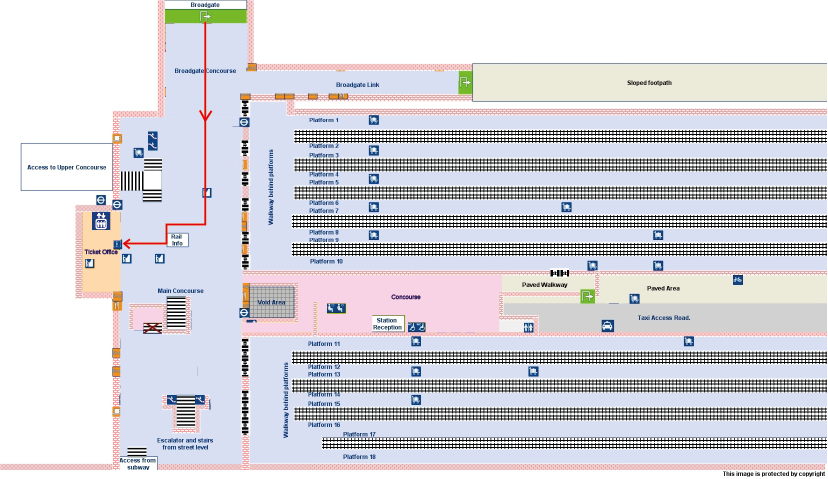Image resolution: width=828 pixels, height=479 pixels.
Task: Click the grey Void Area grid
Action: pyautogui.click(x=273, y=301)
